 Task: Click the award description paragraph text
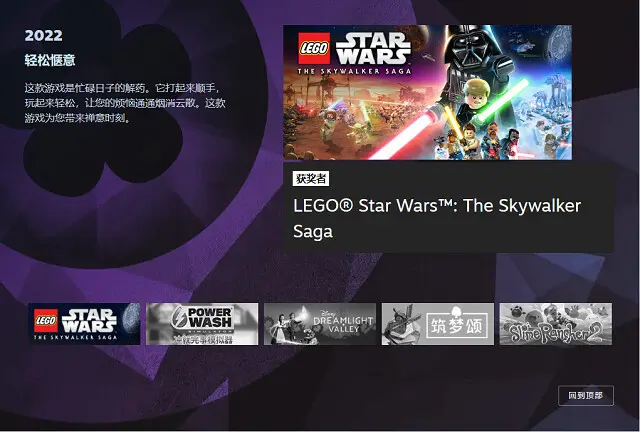[x=125, y=103]
